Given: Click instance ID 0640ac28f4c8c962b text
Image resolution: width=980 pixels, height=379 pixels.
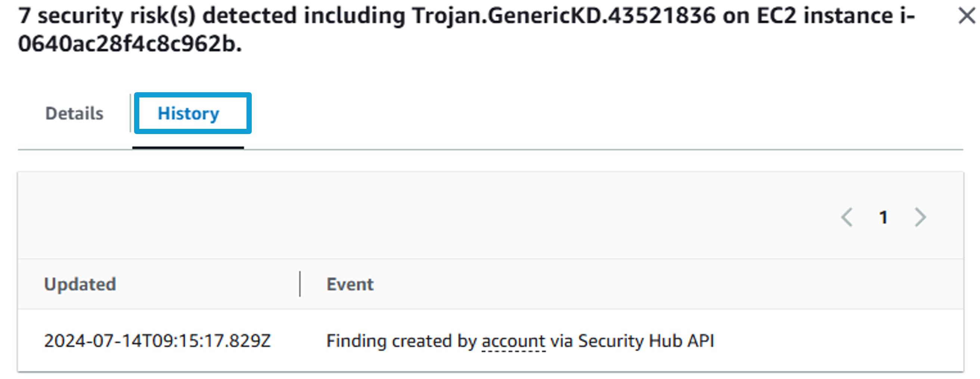Looking at the screenshot, I should [127, 44].
